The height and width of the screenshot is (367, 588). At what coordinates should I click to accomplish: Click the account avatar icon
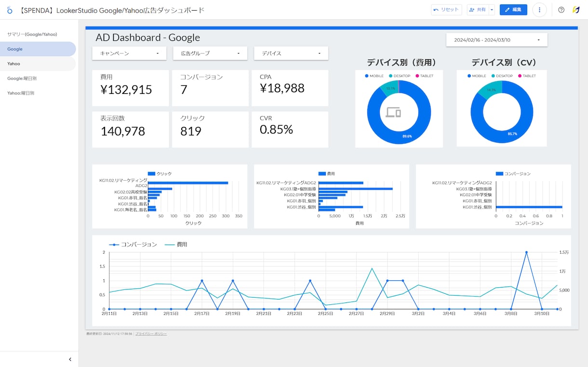click(x=576, y=10)
